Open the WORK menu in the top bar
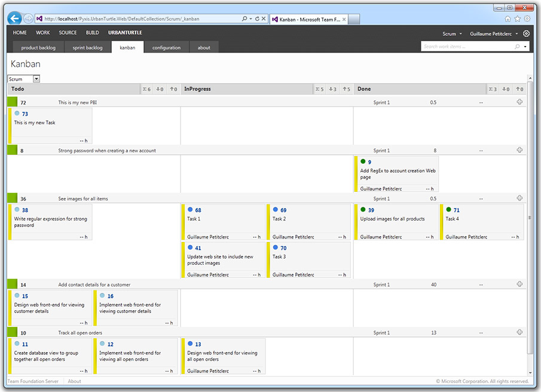The width and height of the screenshot is (541, 392). click(x=42, y=32)
